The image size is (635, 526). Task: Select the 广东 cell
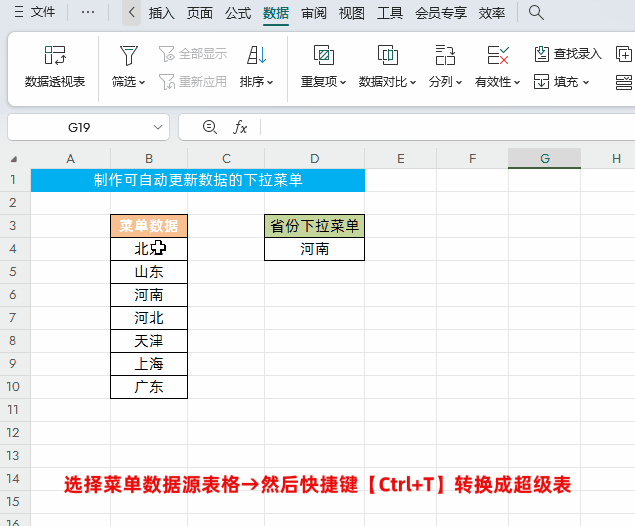tap(149, 387)
